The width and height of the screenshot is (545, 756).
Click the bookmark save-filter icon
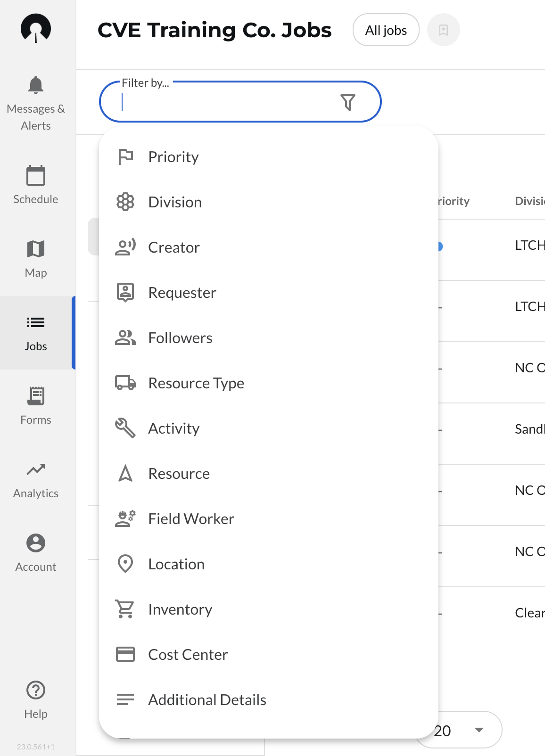coord(443,30)
